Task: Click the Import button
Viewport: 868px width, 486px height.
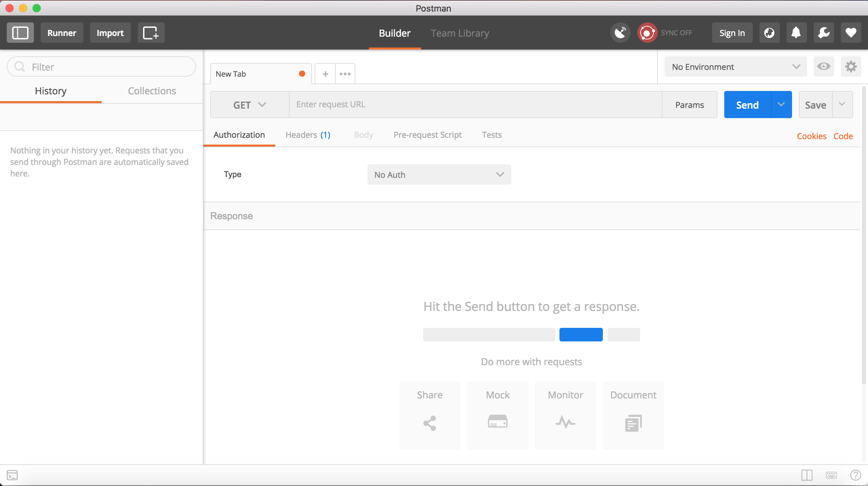Action: [x=110, y=33]
